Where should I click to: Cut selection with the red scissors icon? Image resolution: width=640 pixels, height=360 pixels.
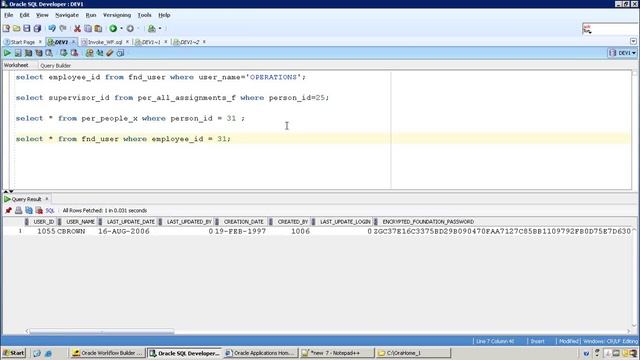point(77,28)
